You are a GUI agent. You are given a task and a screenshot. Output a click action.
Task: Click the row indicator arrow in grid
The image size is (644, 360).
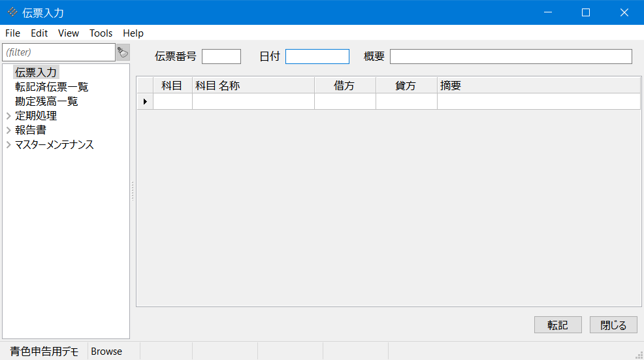(144, 101)
